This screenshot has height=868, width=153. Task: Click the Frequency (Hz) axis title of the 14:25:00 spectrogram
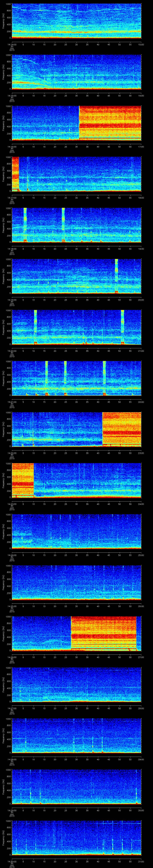pyautogui.click(x=3, y=582)
